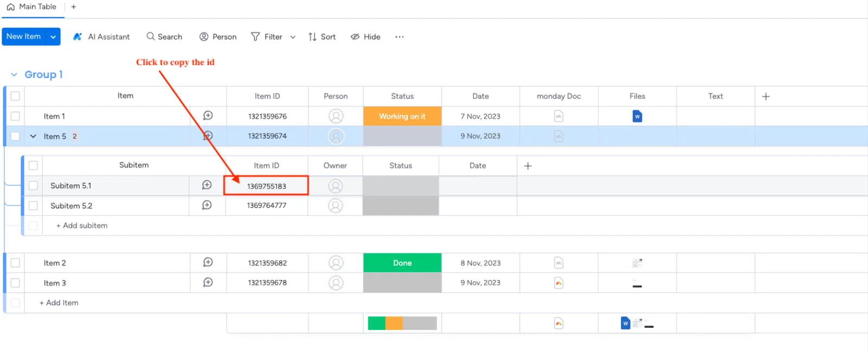
Task: Select the Item 2 checkbox
Action: [15, 263]
